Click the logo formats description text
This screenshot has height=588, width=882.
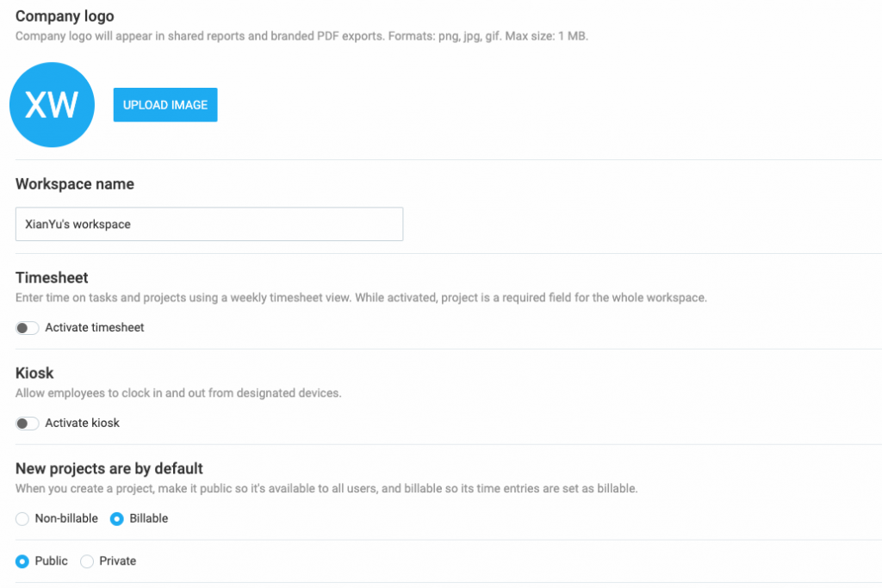pos(301,37)
